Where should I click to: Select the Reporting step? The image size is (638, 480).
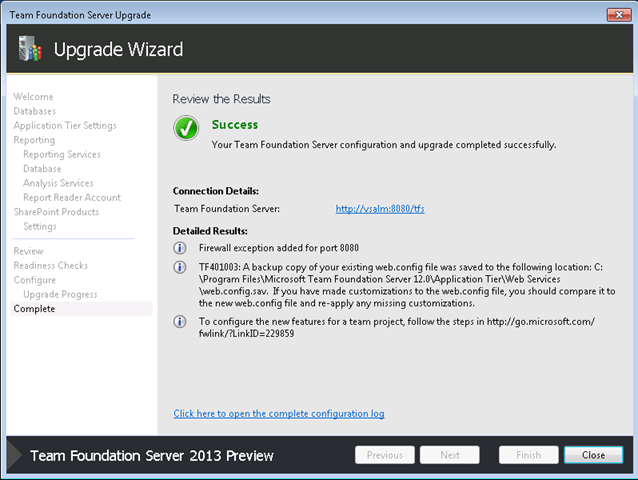[34, 140]
